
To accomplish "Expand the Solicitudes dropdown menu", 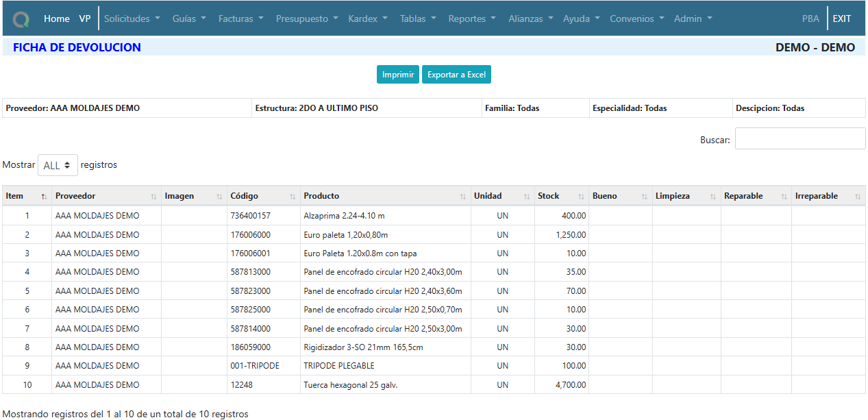I will coord(132,19).
